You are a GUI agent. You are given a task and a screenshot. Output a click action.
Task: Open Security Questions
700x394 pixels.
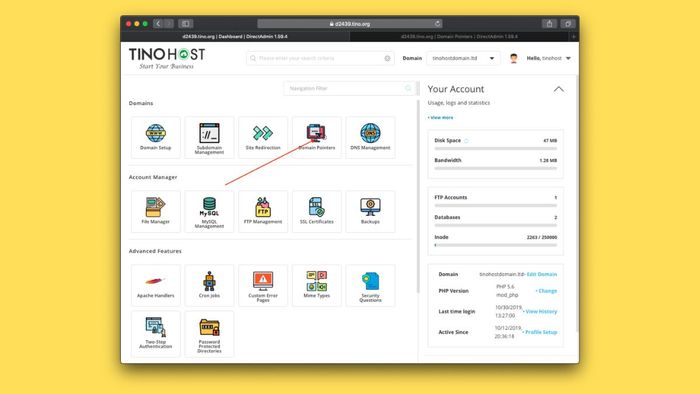(370, 286)
